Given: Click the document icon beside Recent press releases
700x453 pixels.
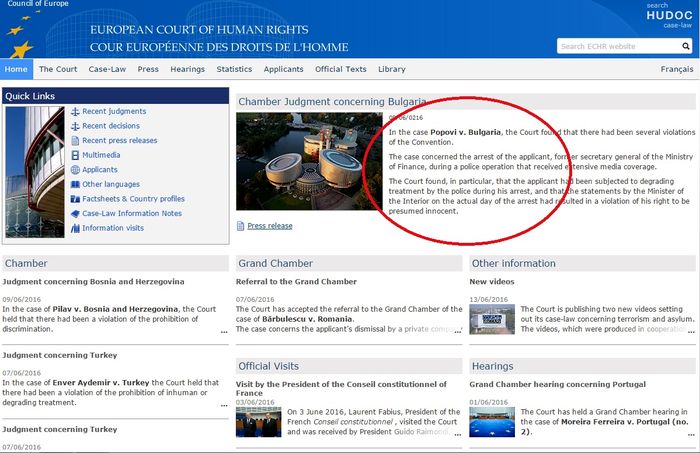Looking at the screenshot, I should tap(75, 141).
